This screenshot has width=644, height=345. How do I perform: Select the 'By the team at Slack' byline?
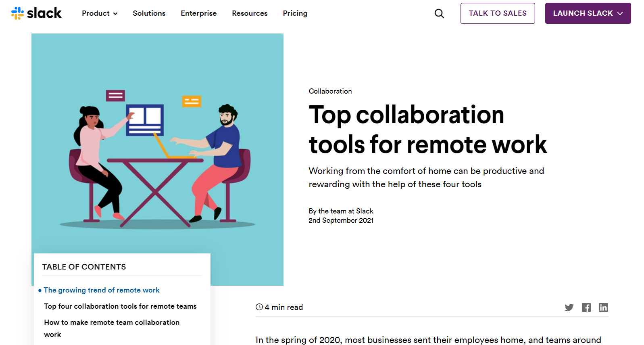[x=341, y=211]
